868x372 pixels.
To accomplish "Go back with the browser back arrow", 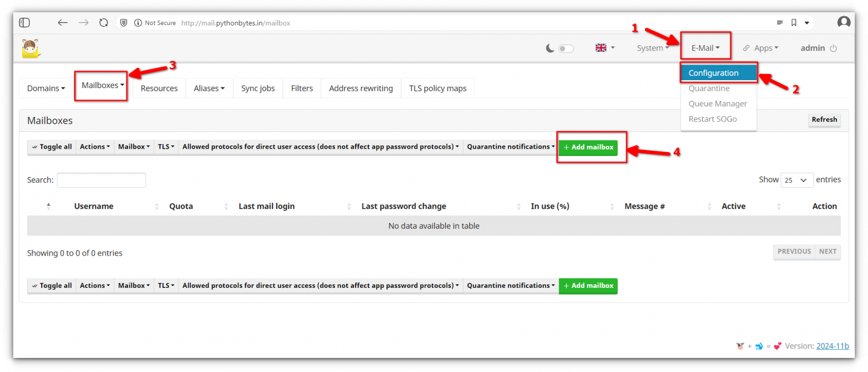I will click(x=63, y=23).
